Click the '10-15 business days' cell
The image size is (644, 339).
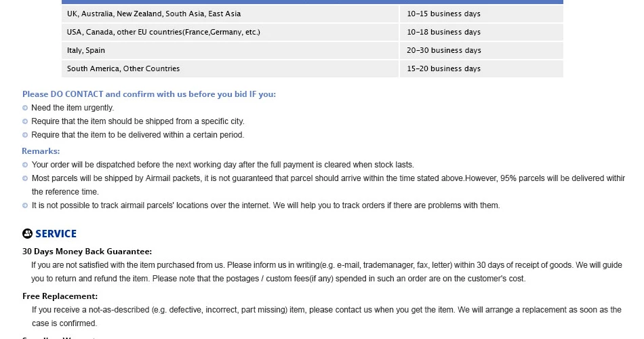[481, 14]
